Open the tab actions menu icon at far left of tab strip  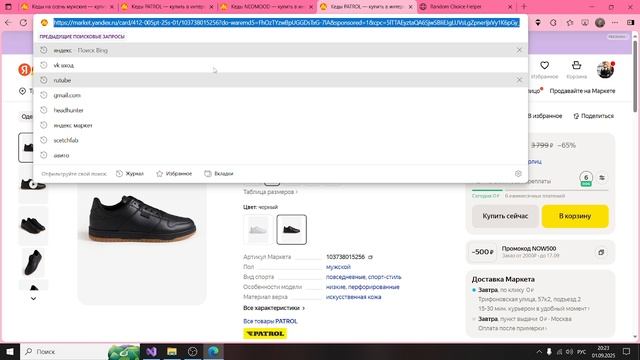coord(8,7)
